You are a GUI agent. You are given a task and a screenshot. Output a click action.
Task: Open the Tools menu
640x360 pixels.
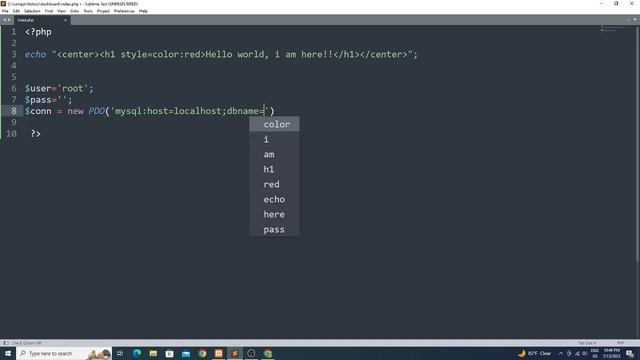coord(88,11)
